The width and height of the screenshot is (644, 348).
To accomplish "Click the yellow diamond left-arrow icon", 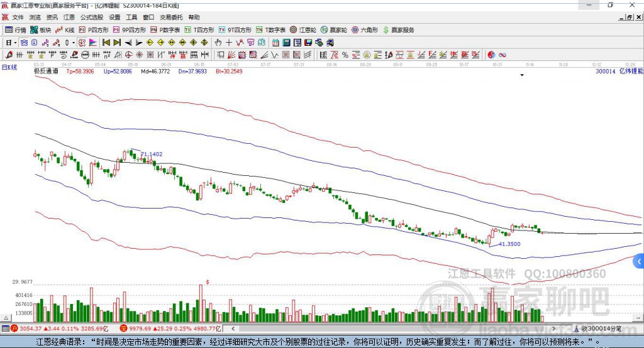I will tap(150, 43).
